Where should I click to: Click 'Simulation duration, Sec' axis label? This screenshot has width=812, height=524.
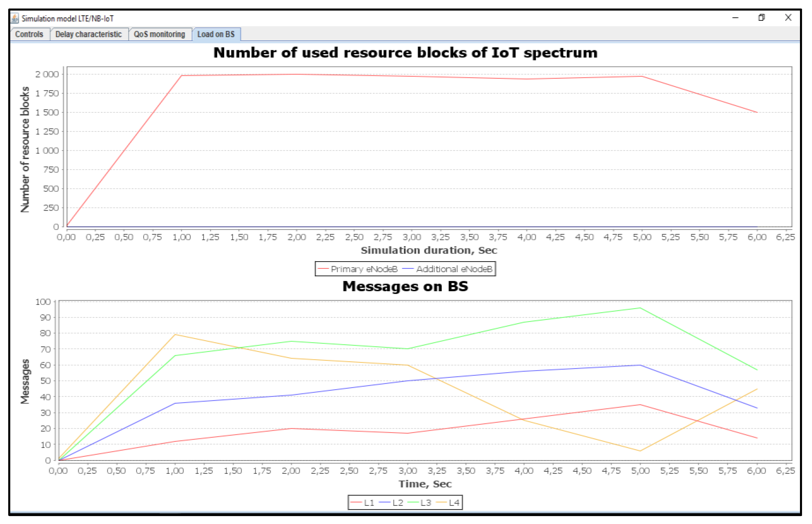pos(429,250)
